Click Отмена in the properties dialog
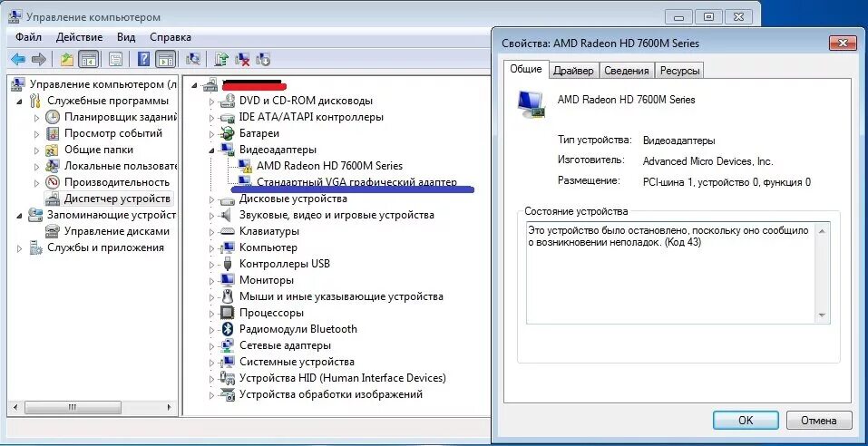This screenshot has height=446, width=868. [818, 421]
